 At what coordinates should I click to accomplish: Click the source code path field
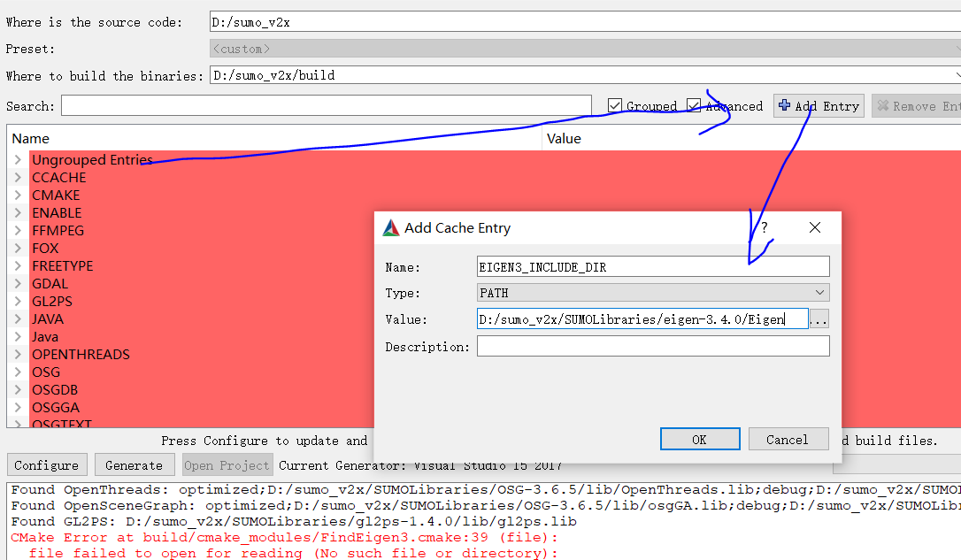[585, 22]
